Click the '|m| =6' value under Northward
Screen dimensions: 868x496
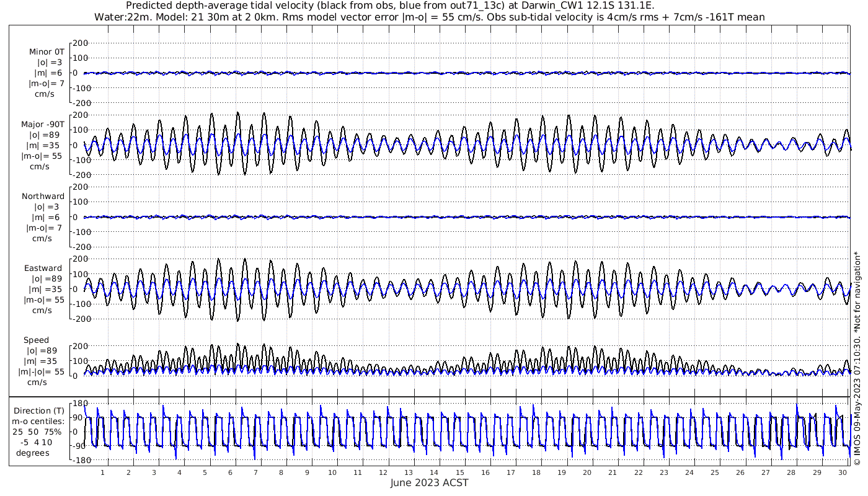pyautogui.click(x=47, y=217)
